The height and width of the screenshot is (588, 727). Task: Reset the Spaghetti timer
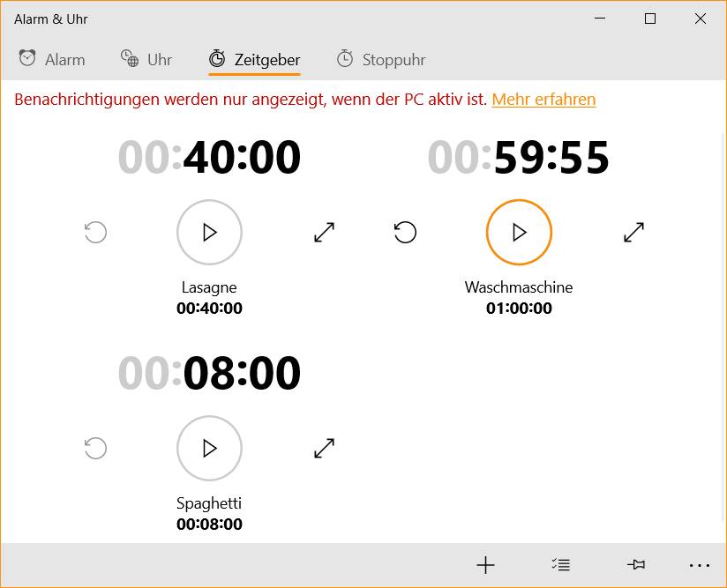95,448
